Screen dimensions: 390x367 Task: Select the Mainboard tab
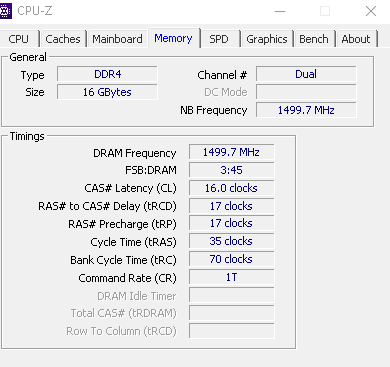pyautogui.click(x=117, y=39)
